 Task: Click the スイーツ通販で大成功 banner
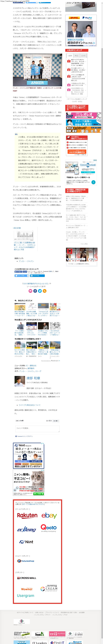(x=84, y=122)
